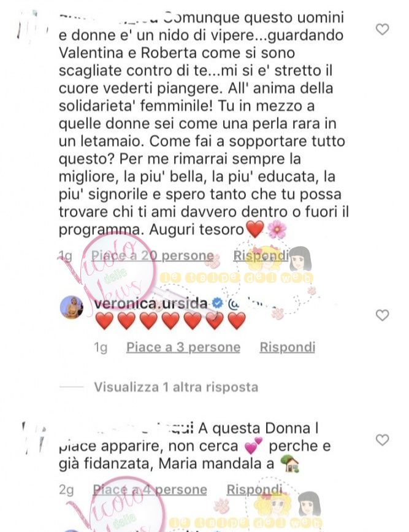Expand Visualizza 1 altra risposta
Image resolution: width=409 pixels, height=532 pixels.
176,387
